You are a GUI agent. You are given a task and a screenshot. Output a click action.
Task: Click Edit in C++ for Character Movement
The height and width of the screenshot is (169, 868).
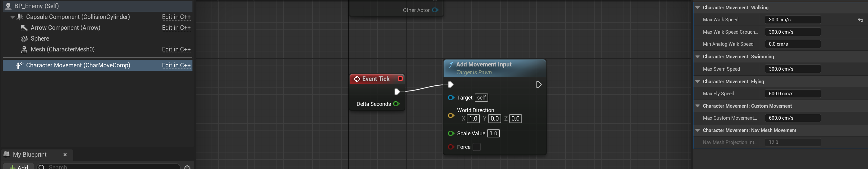[176, 65]
